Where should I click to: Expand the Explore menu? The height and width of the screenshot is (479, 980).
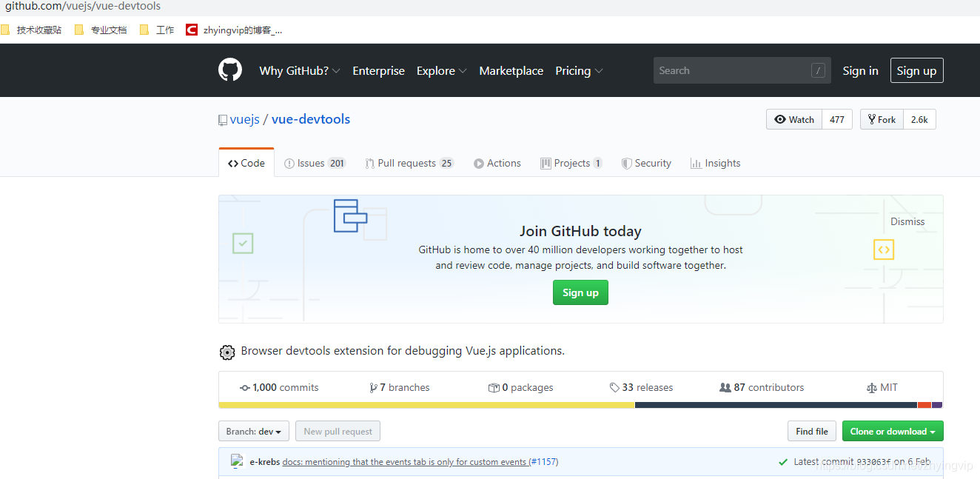coord(441,71)
